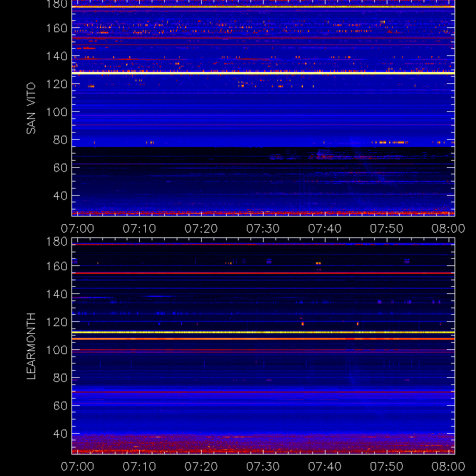Click the 07:30 time label below SAN VITO plot

(263, 228)
